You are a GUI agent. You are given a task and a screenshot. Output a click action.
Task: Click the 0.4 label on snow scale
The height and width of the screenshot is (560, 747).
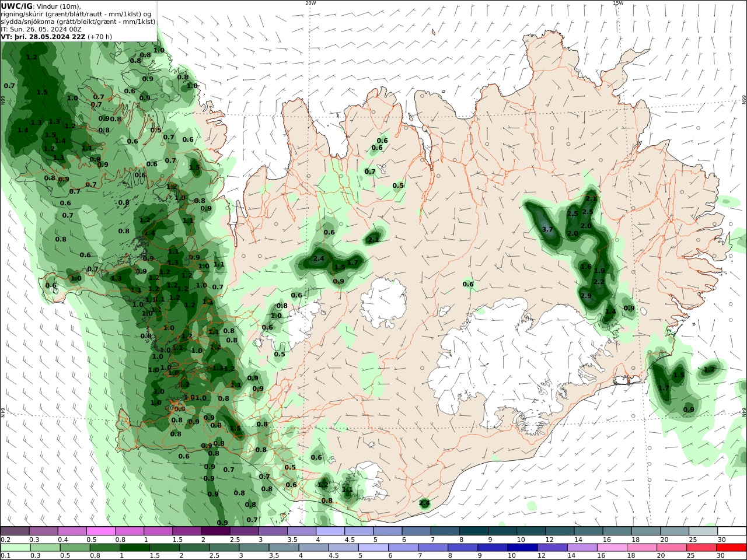[62, 540]
